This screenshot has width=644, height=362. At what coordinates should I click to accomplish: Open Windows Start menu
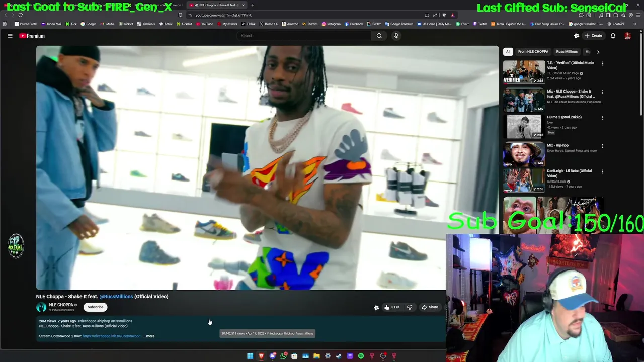[250, 356]
